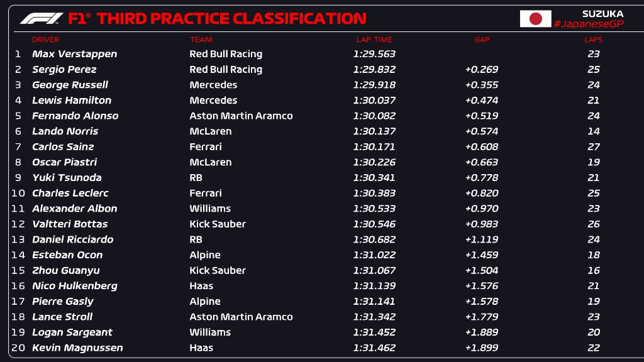Image resolution: width=644 pixels, height=362 pixels.
Task: Click the Kick Sauber team for Bottas
Action: coord(218,224)
